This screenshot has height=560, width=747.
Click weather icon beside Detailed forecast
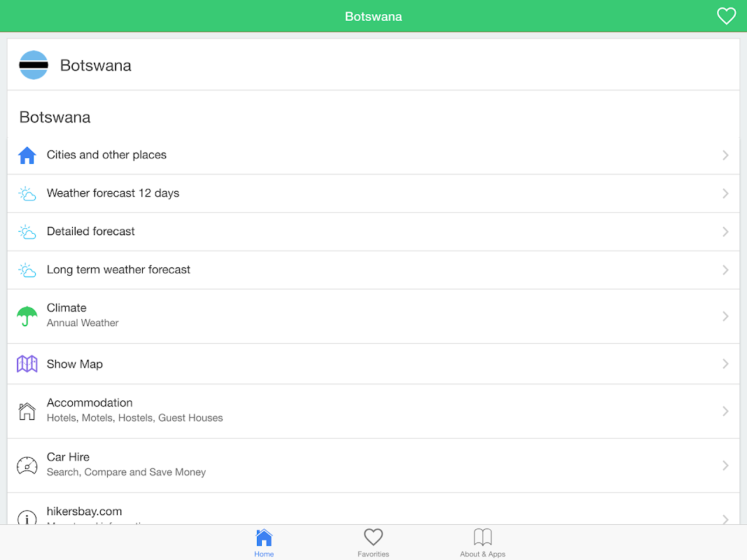coord(27,232)
